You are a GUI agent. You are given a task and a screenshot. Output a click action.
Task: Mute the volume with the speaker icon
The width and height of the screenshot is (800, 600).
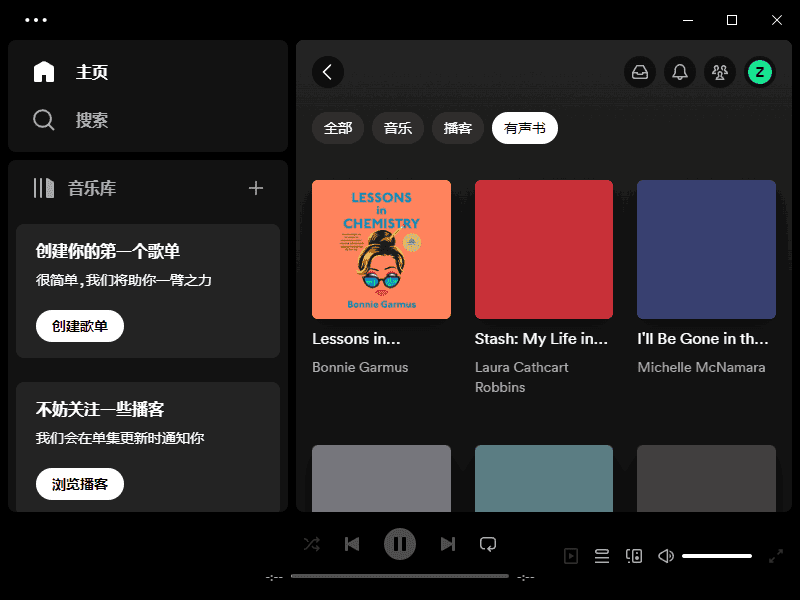click(665, 555)
